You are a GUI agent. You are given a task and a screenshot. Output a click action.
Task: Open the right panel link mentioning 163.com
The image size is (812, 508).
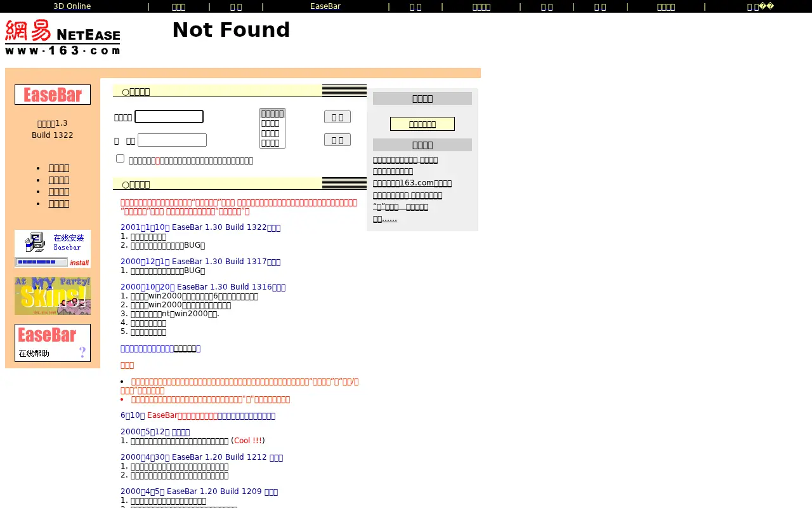point(412,183)
